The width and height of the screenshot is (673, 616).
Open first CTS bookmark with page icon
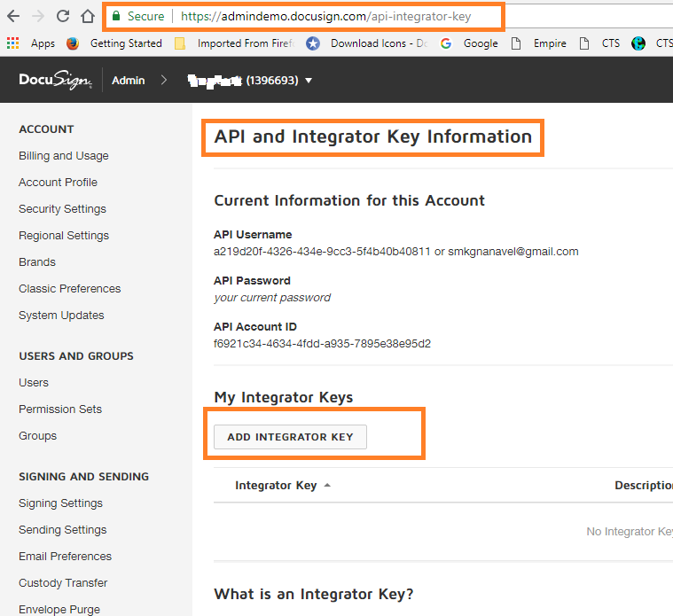[x=599, y=43]
